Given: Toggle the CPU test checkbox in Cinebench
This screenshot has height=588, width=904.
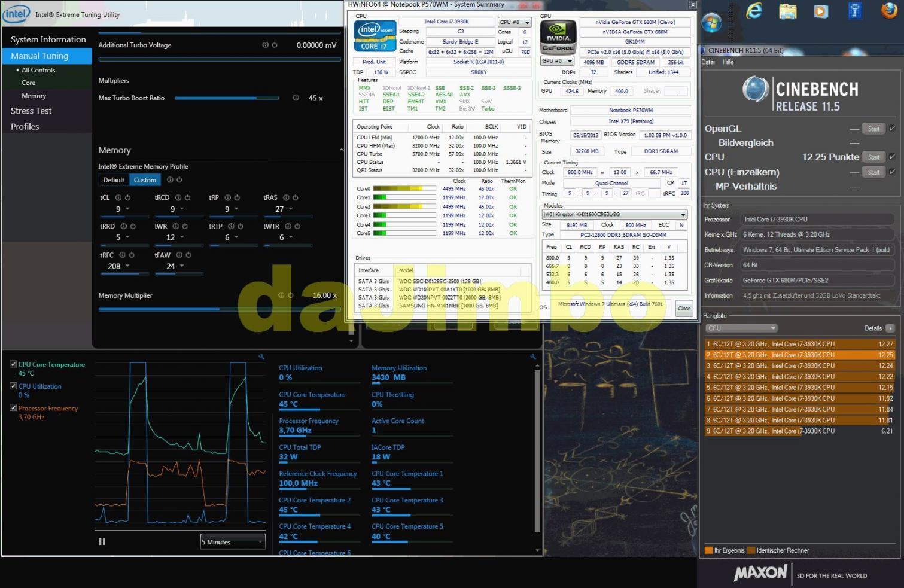Looking at the screenshot, I should (x=892, y=157).
